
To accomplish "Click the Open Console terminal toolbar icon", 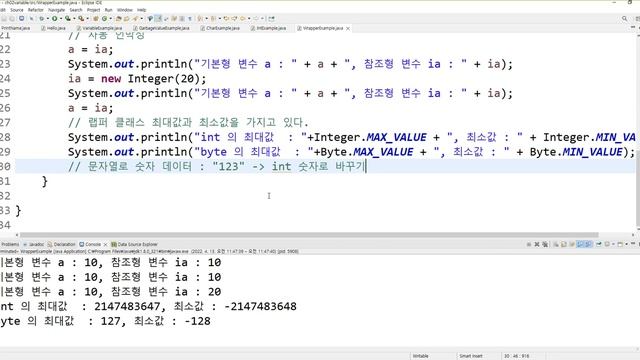I will tap(22, 18).
